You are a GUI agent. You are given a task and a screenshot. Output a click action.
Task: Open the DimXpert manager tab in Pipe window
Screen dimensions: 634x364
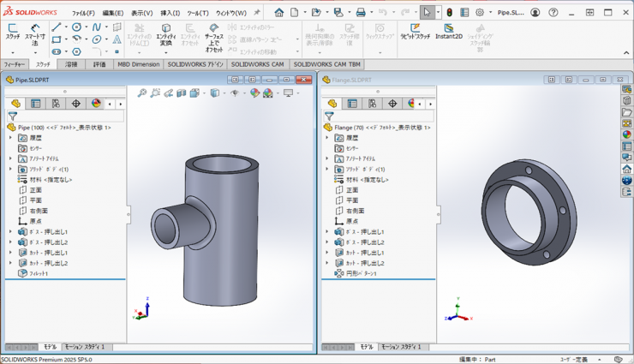click(75, 104)
